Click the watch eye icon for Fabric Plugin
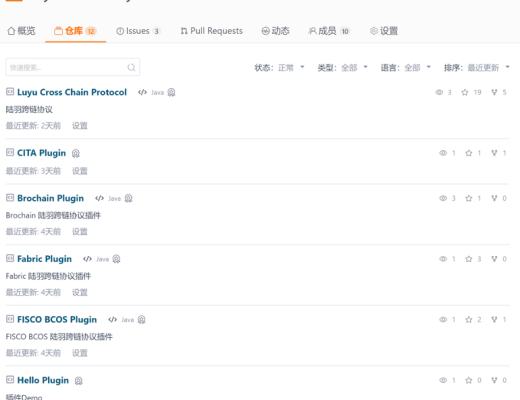This screenshot has height=400, width=520. pos(443,259)
